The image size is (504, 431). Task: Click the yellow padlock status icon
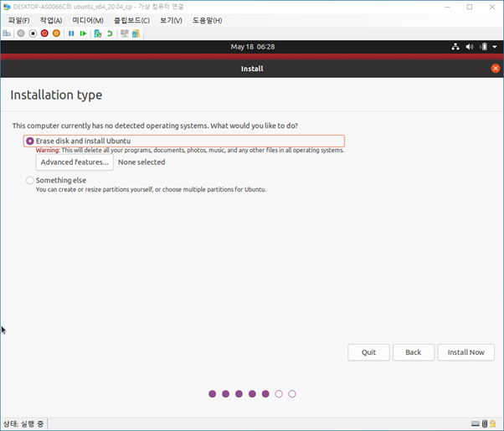pos(493,423)
